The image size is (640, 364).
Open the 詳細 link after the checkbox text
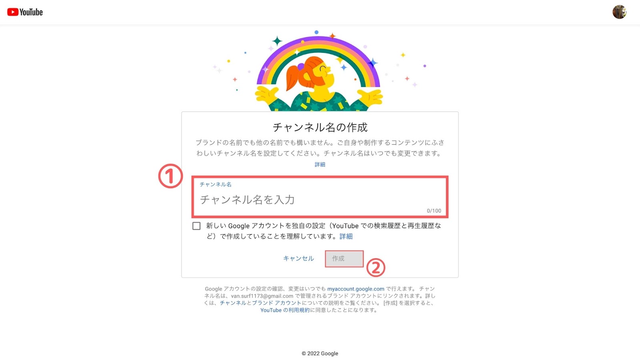[x=346, y=237]
